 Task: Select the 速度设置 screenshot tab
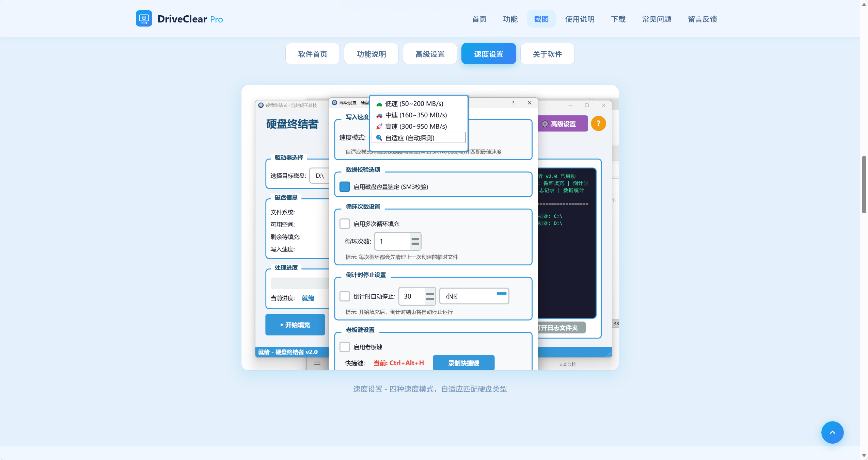coord(488,54)
